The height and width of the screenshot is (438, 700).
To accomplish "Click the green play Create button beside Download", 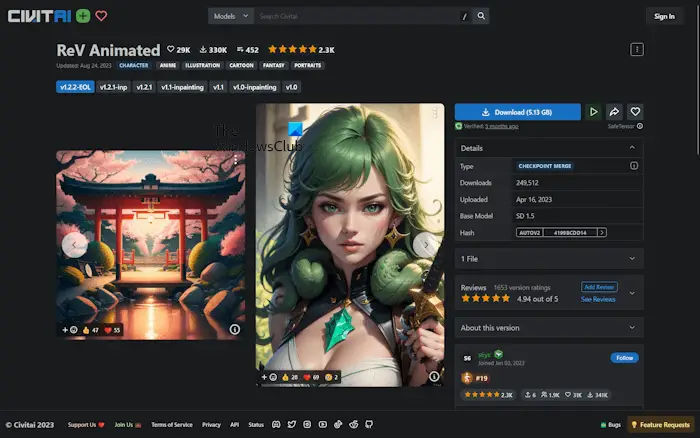I will (x=593, y=112).
